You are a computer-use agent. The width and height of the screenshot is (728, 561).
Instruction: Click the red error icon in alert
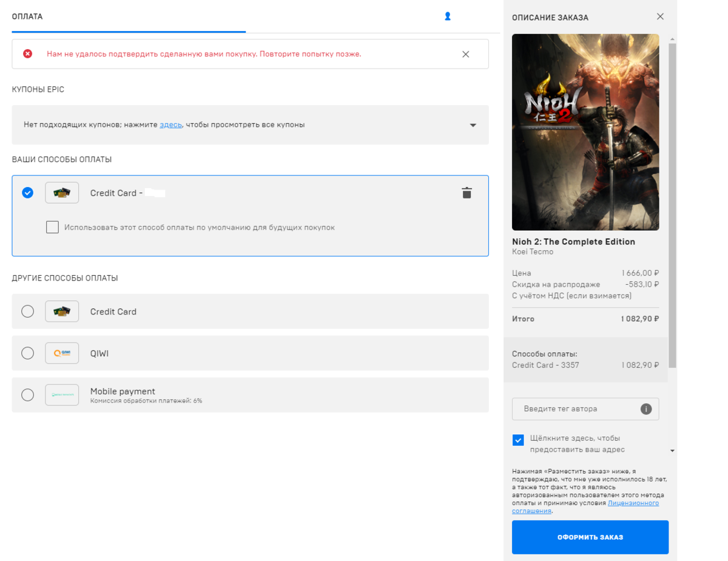(28, 54)
